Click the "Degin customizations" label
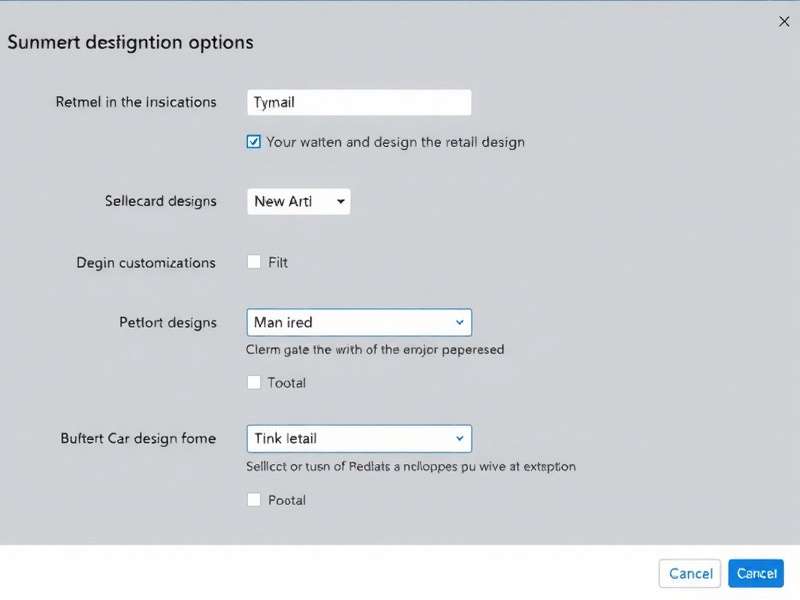800x600 pixels. click(x=145, y=262)
